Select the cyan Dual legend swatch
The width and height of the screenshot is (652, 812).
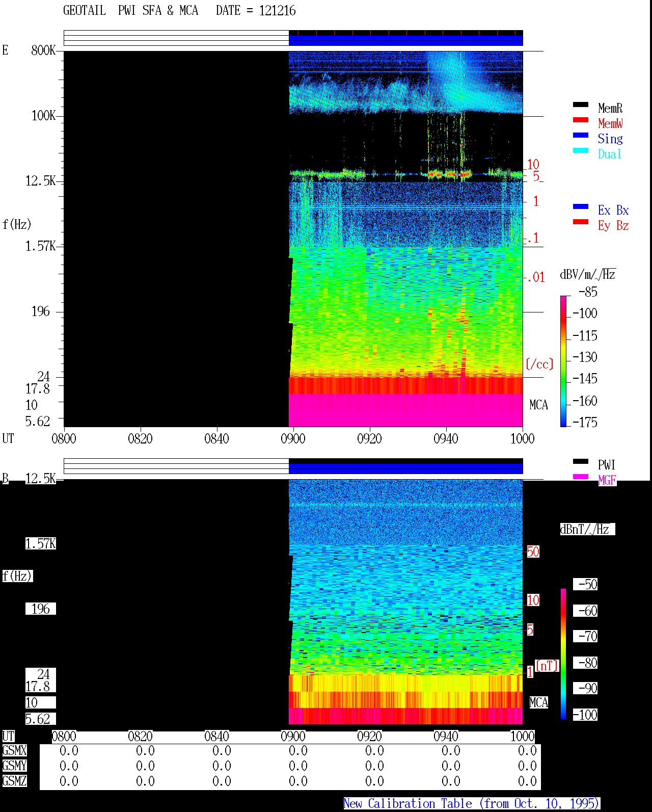coord(580,150)
